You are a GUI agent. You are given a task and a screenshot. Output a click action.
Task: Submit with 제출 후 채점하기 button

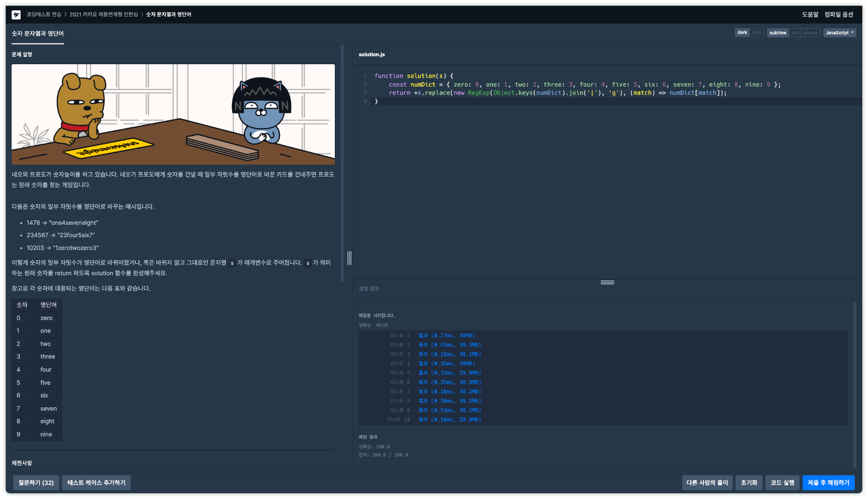point(828,483)
